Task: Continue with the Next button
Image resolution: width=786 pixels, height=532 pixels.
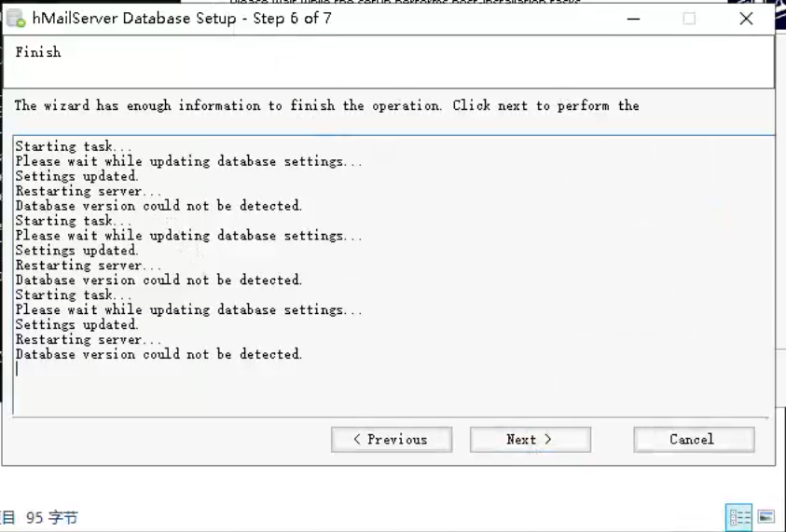Action: click(x=531, y=440)
